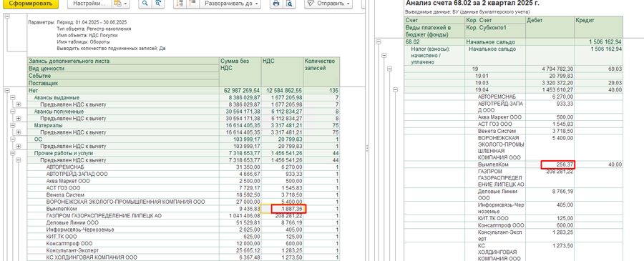Screen dimensions: 644x261
Task: Collapse Предъявлен НДС under Прочие работы
Action: [18, 160]
